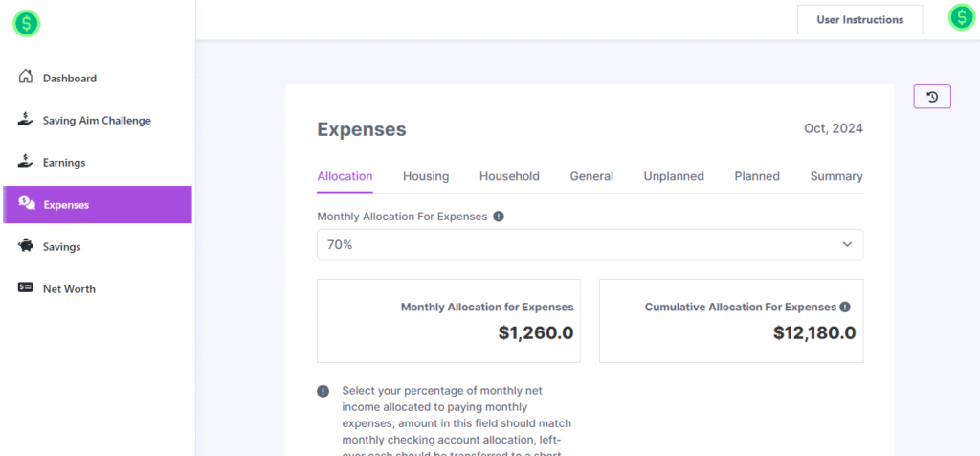Click the Earnings hand-coin icon

click(27, 162)
